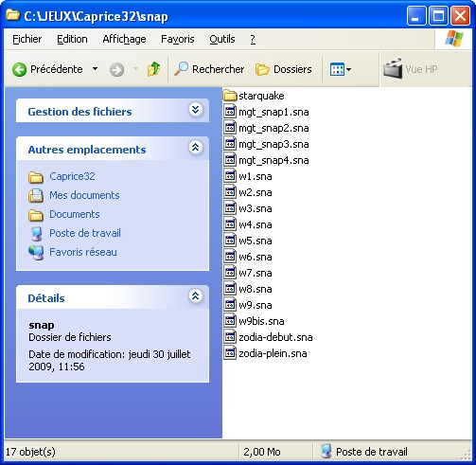This screenshot has height=465, width=476.
Task: Select the starquake folder icon
Action: click(x=230, y=96)
